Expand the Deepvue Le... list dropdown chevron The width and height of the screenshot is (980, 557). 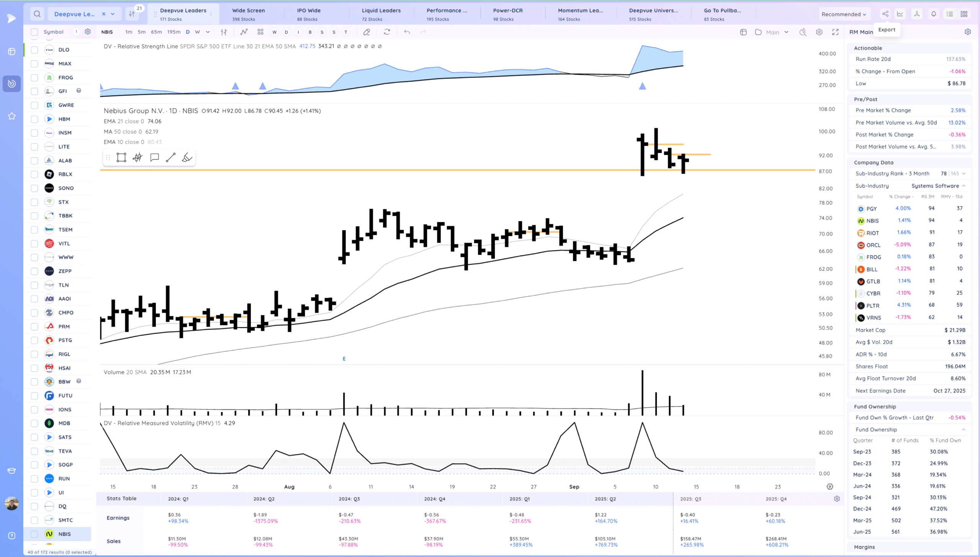click(x=113, y=14)
